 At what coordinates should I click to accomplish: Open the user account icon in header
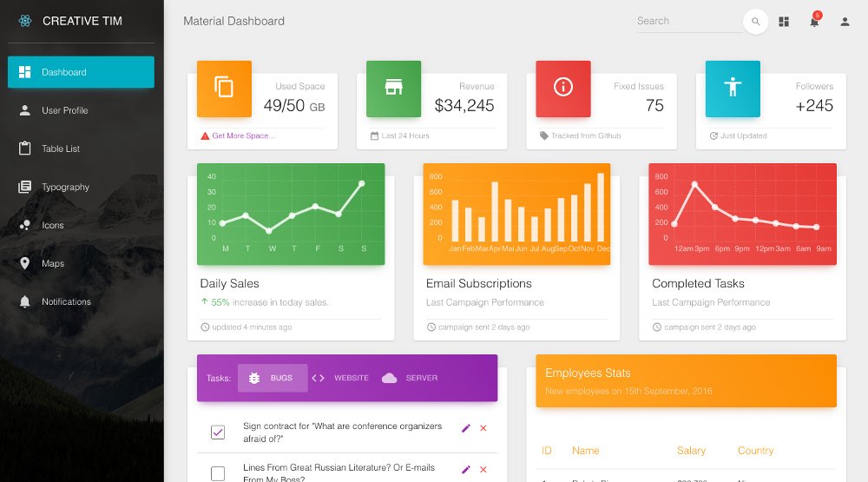845,22
